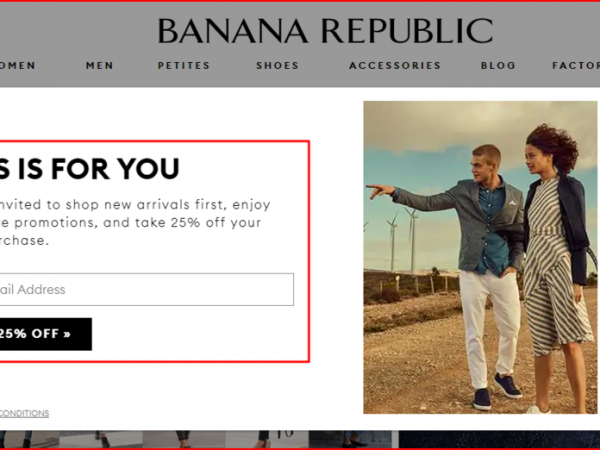Click thumbnail with blue jeans and dark loafers
Viewport: 600px width, 450px height.
(x=349, y=439)
